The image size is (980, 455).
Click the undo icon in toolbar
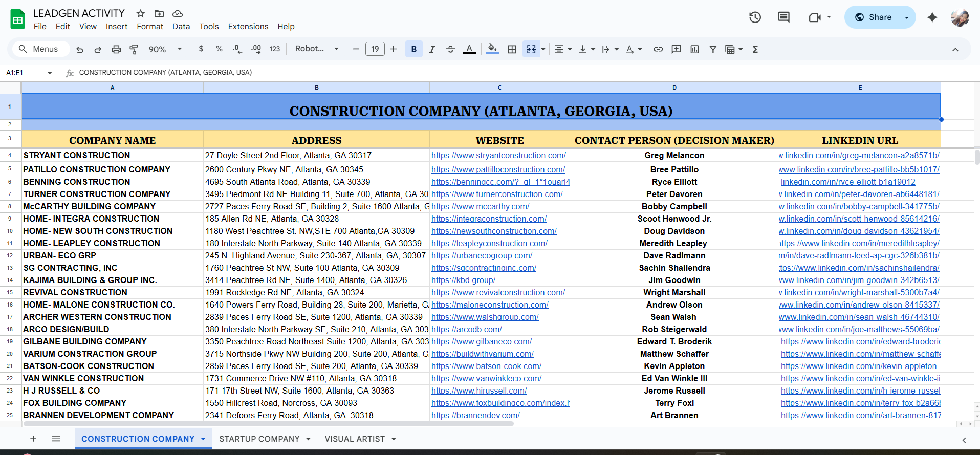point(80,49)
